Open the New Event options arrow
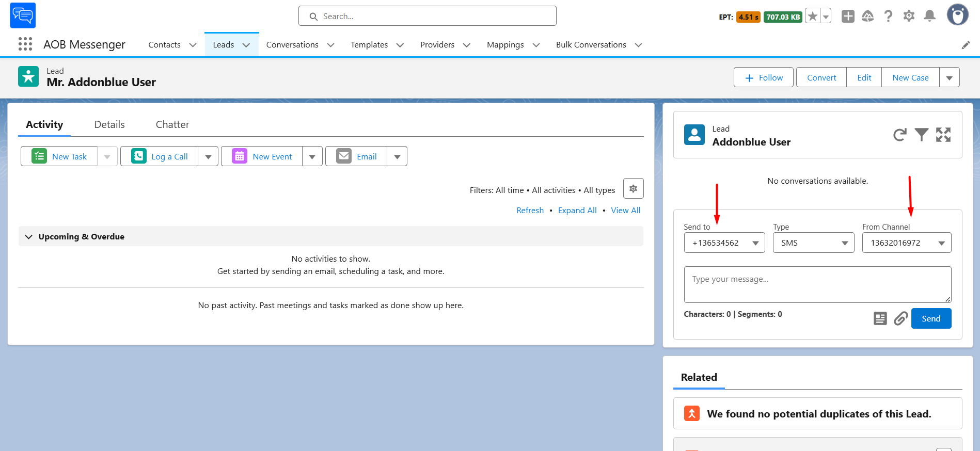 pyautogui.click(x=312, y=156)
